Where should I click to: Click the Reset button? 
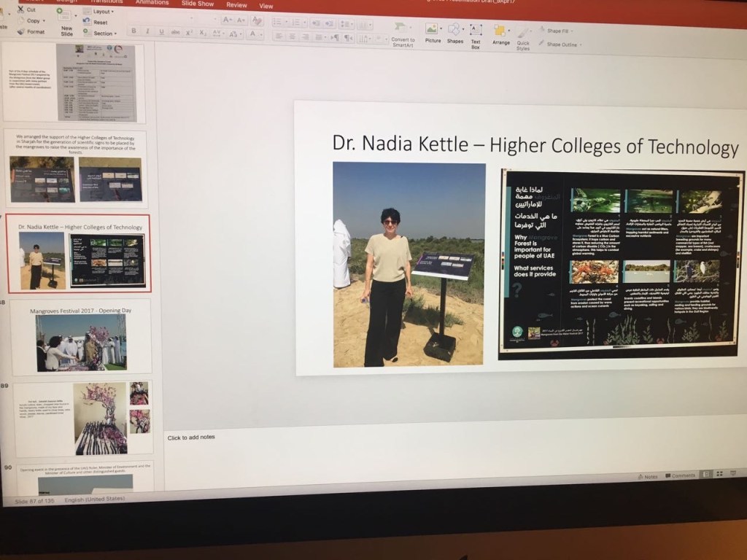coord(100,23)
